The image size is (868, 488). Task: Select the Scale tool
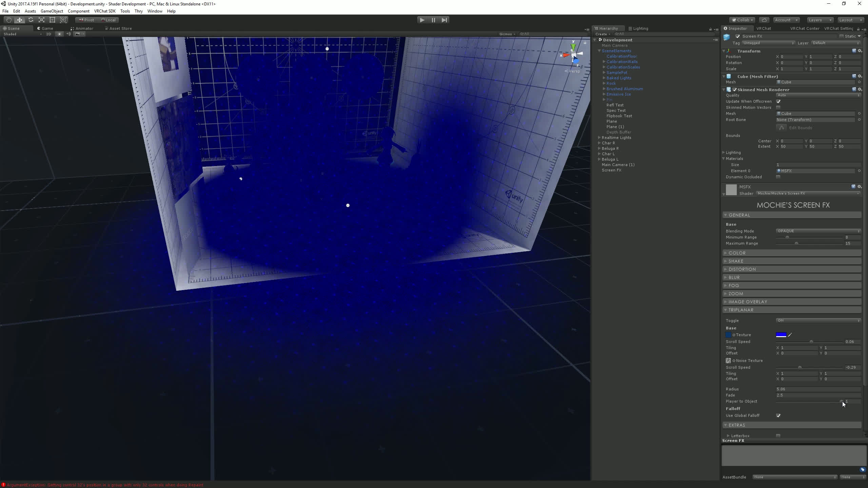click(41, 20)
